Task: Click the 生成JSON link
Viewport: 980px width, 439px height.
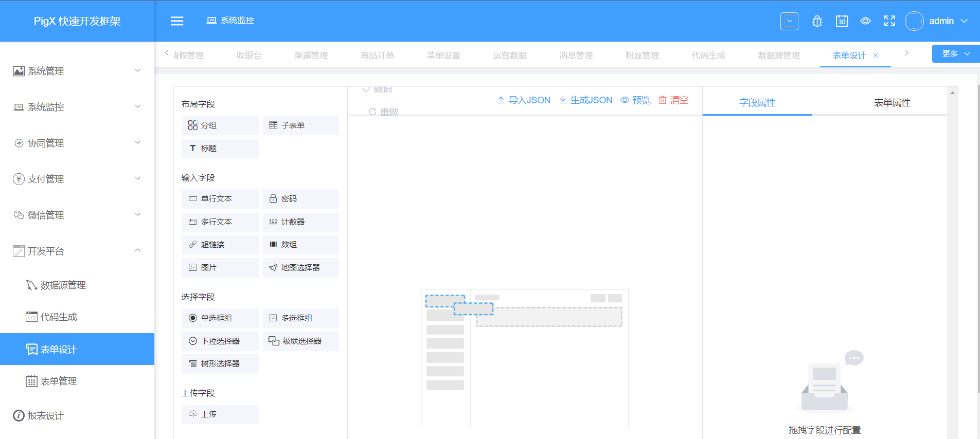Action: pyautogui.click(x=585, y=100)
